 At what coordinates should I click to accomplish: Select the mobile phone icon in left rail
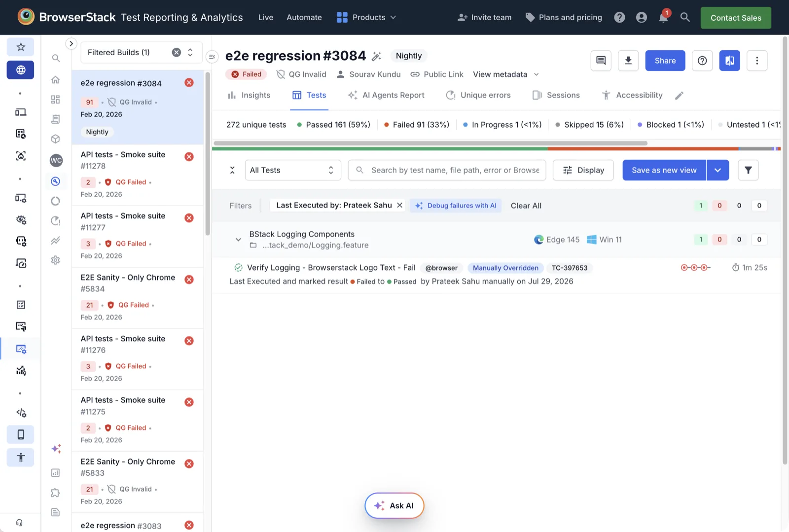tap(21, 434)
